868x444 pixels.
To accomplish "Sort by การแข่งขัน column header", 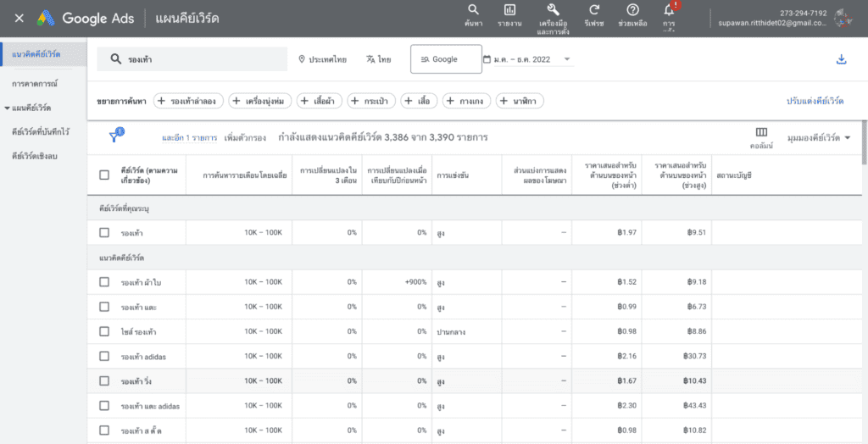I will click(x=453, y=175).
